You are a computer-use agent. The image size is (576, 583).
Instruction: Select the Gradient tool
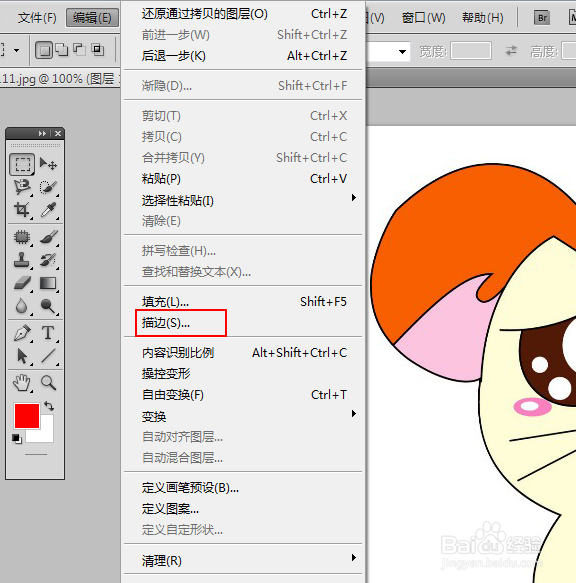[x=48, y=283]
